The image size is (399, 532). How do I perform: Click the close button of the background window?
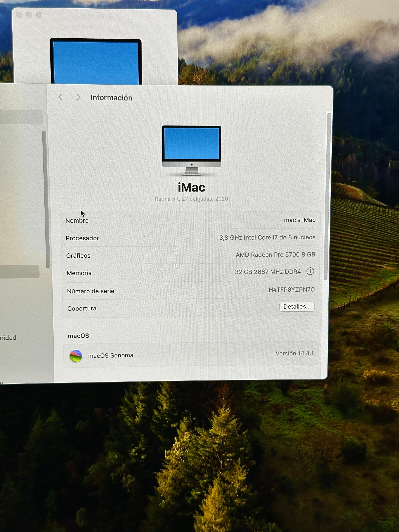click(x=19, y=15)
